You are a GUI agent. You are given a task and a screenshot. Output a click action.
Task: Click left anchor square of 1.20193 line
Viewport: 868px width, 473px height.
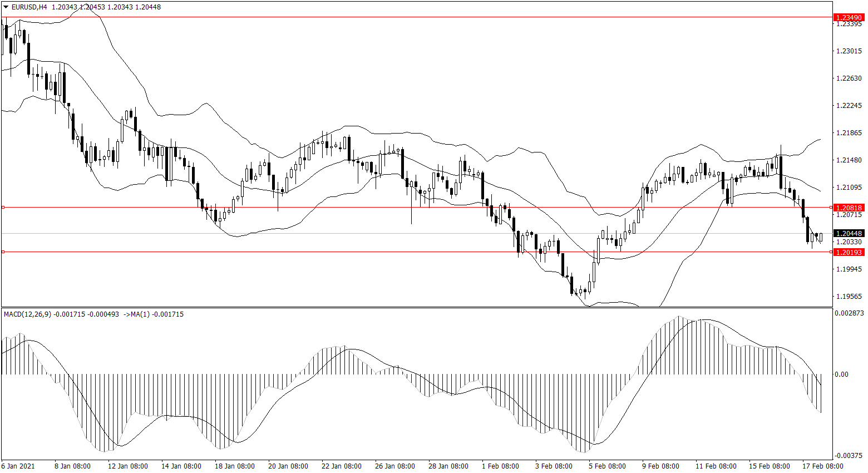coord(3,252)
